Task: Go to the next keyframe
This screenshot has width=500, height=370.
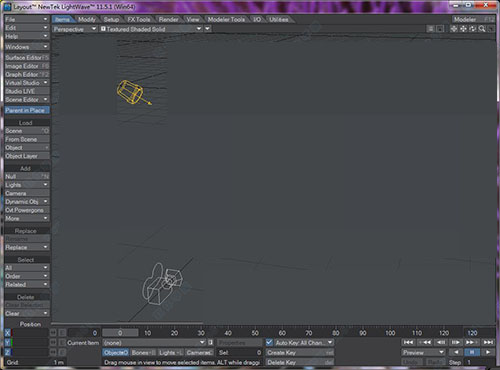Action: tap(472, 342)
